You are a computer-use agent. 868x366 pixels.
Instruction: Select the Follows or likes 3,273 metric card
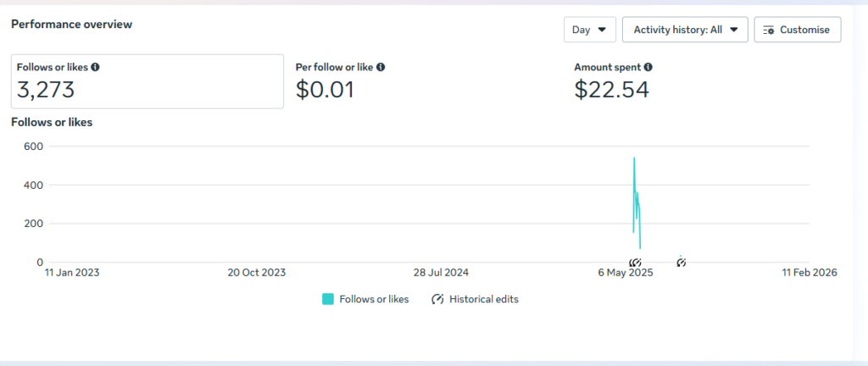pyautogui.click(x=147, y=81)
